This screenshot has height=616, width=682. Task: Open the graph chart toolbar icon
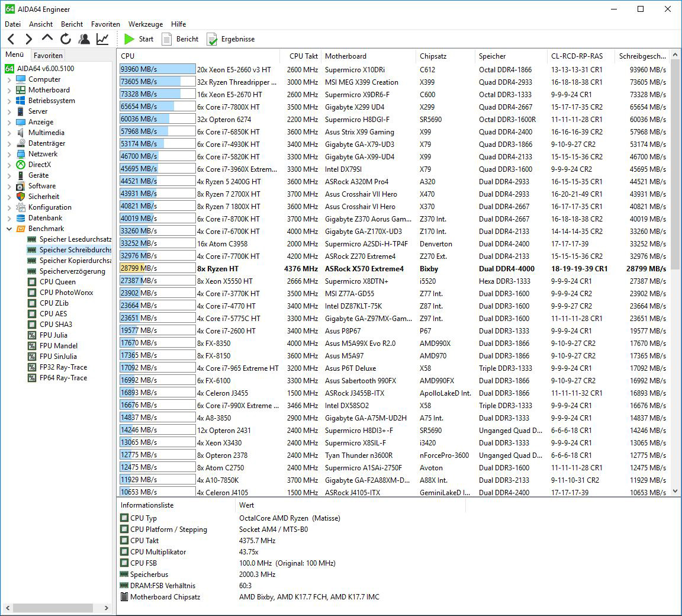102,39
